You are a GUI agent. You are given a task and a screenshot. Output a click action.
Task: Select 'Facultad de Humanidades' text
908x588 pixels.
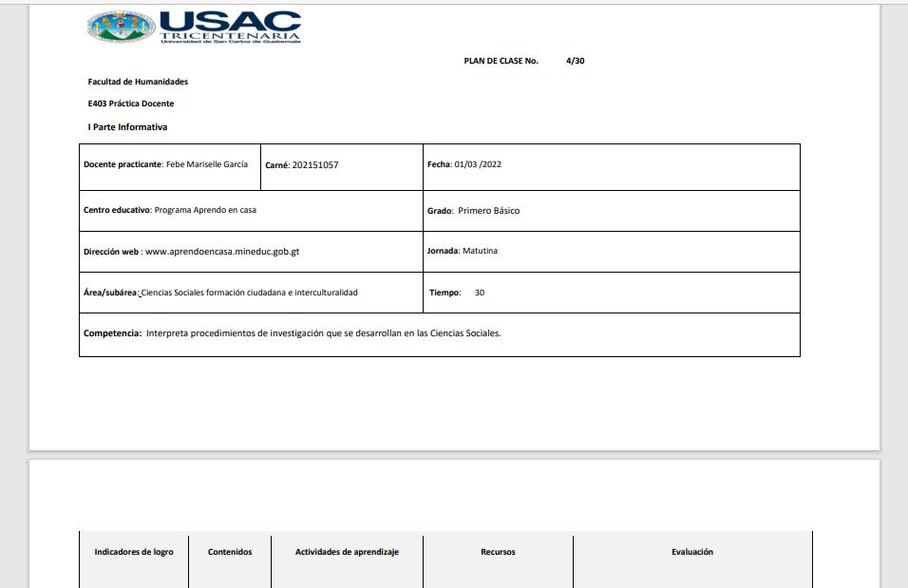pyautogui.click(x=138, y=82)
